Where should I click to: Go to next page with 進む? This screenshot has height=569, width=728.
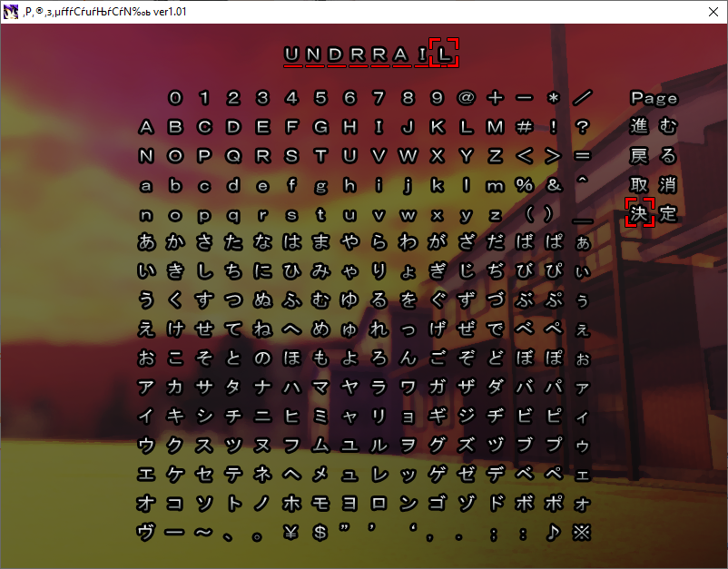pyautogui.click(x=654, y=127)
